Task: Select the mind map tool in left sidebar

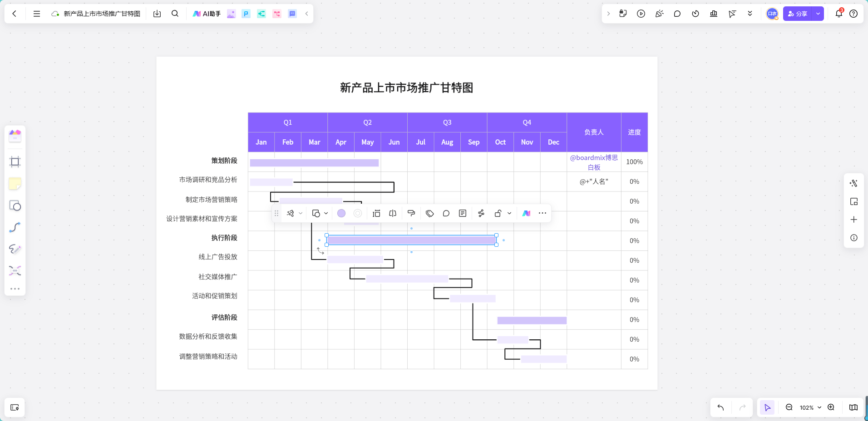Action: (15, 271)
